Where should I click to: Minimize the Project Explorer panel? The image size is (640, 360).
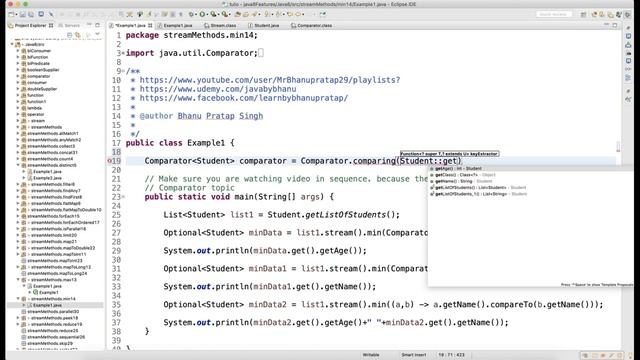[x=89, y=25]
